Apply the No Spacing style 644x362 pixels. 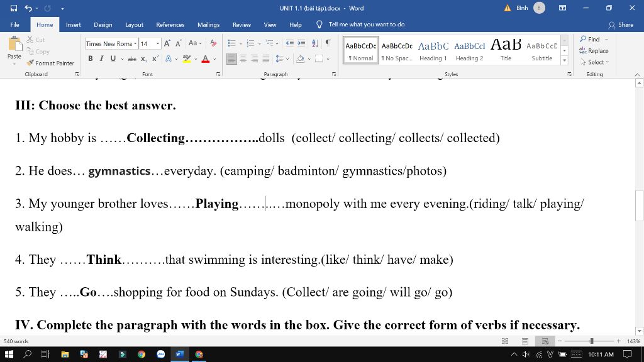pyautogui.click(x=397, y=51)
